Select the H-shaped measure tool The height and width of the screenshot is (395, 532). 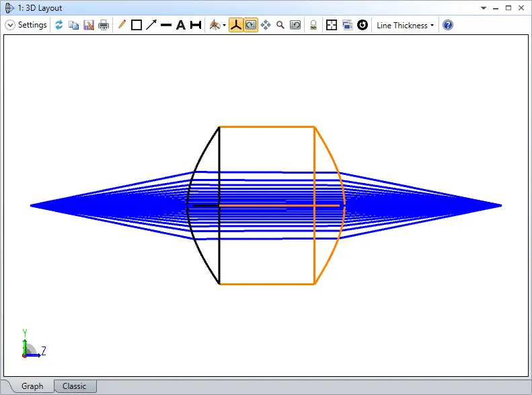pyautogui.click(x=196, y=25)
